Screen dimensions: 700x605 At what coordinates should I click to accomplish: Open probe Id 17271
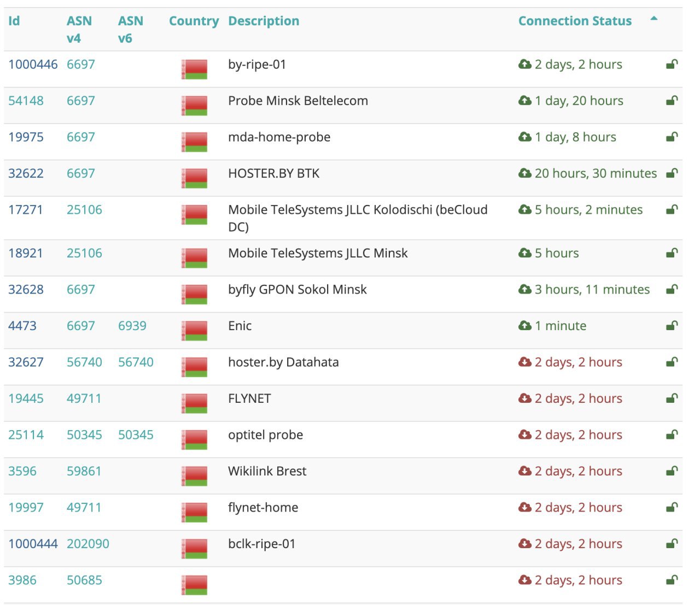click(x=25, y=210)
